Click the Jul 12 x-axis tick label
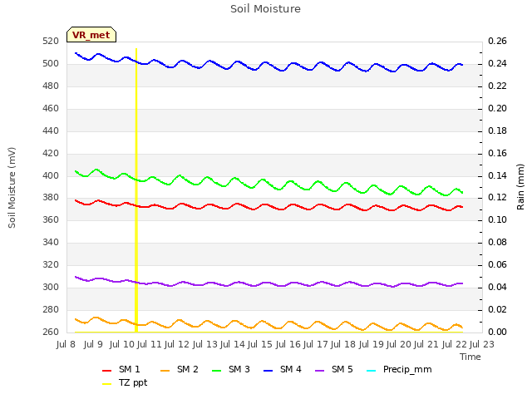The width and height of the screenshot is (532, 399). [177, 344]
